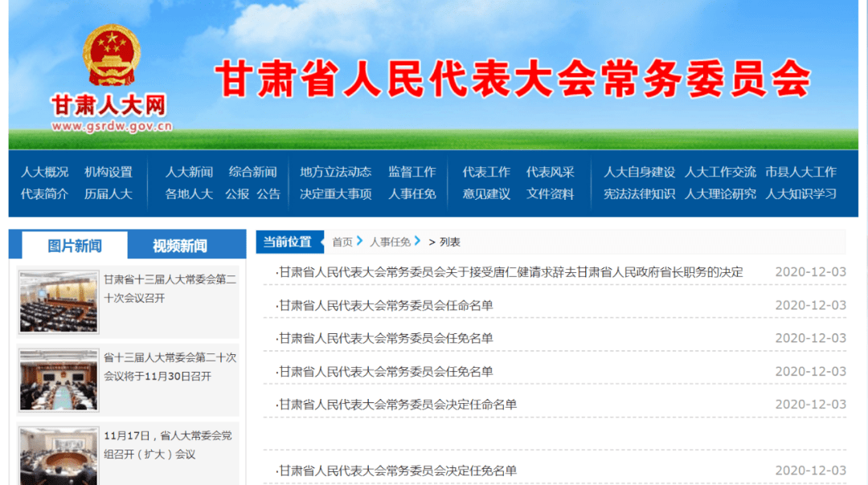Click the 甘肃省人民代表大会常务委员会 banner title

pyautogui.click(x=512, y=79)
